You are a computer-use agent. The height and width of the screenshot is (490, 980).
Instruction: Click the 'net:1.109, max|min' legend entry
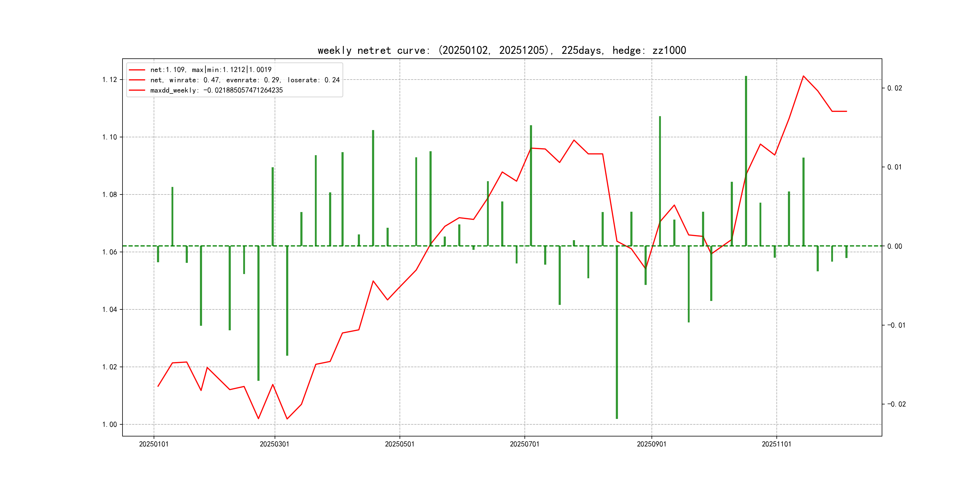point(211,70)
